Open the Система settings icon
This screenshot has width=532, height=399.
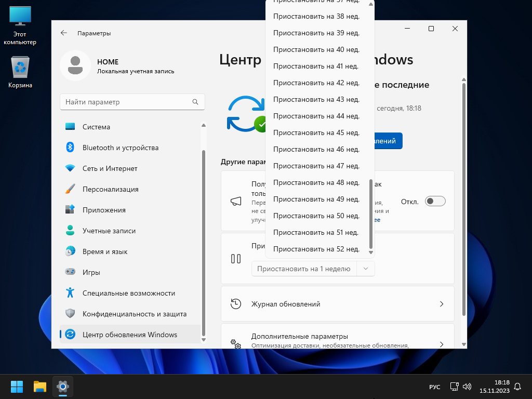70,127
